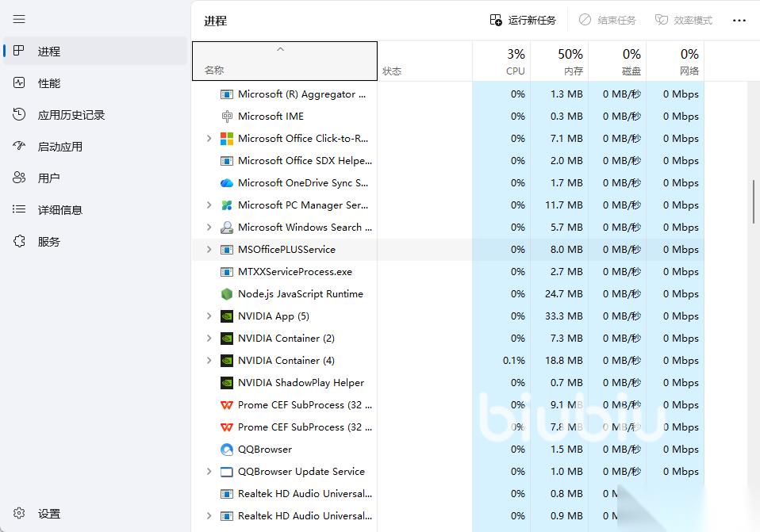Screen dimensions: 760x532
Task: Click the 效率模式 button
Action: [x=683, y=21]
